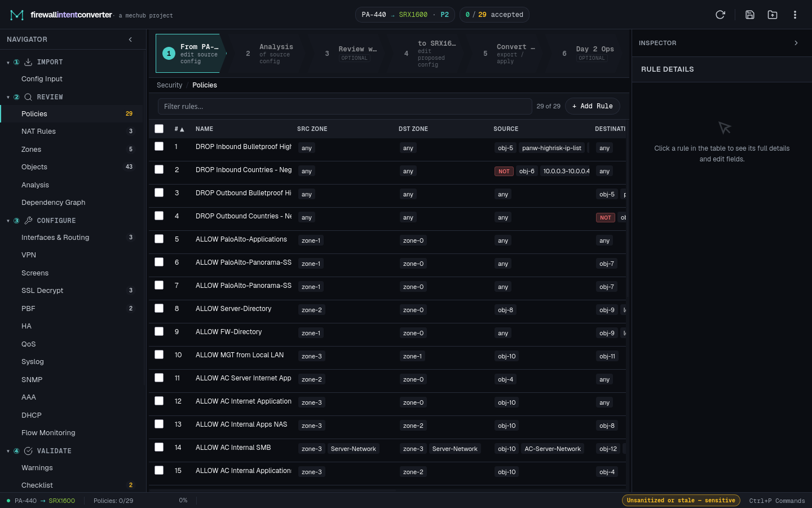The width and height of the screenshot is (812, 508).
Task: Collapse the Navigator panel with chevron
Action: [x=130, y=40]
